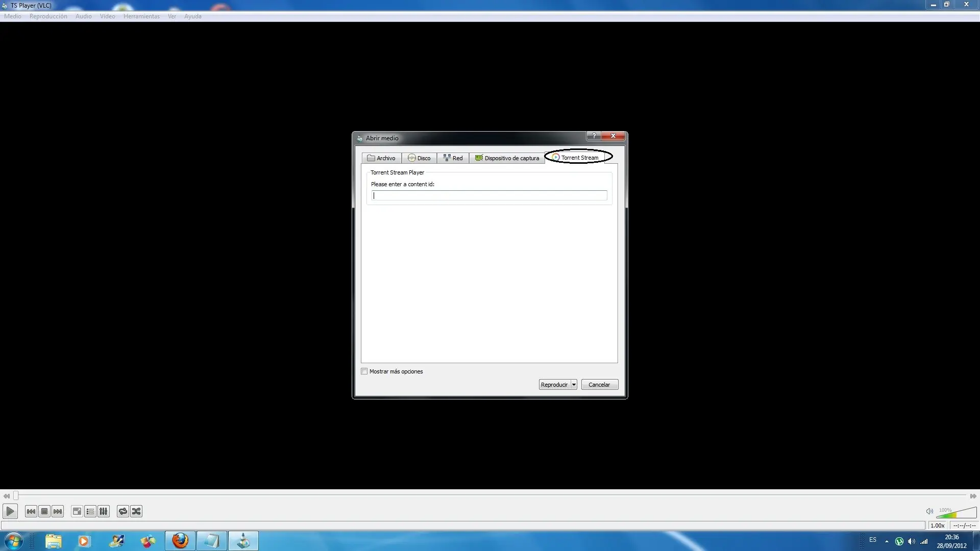Image resolution: width=980 pixels, height=551 pixels.
Task: Click the faster forward arrows at seek bar end
Action: (x=973, y=496)
